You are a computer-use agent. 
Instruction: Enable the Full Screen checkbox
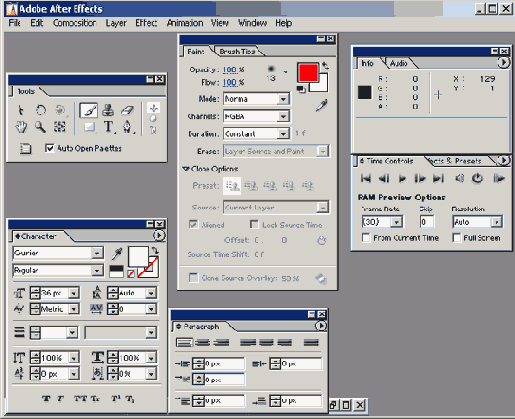(457, 238)
